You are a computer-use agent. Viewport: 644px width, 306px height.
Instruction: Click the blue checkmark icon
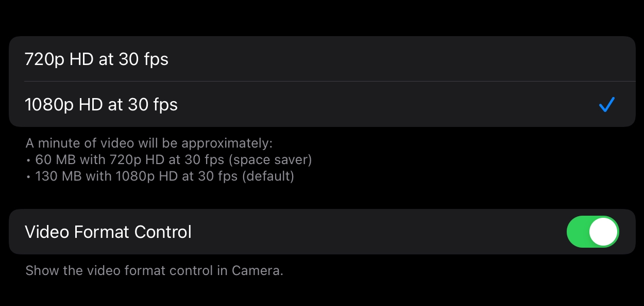(x=606, y=105)
